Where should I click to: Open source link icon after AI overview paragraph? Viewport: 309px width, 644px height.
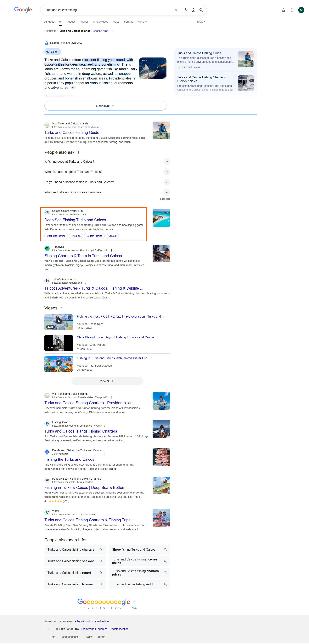click(73, 88)
